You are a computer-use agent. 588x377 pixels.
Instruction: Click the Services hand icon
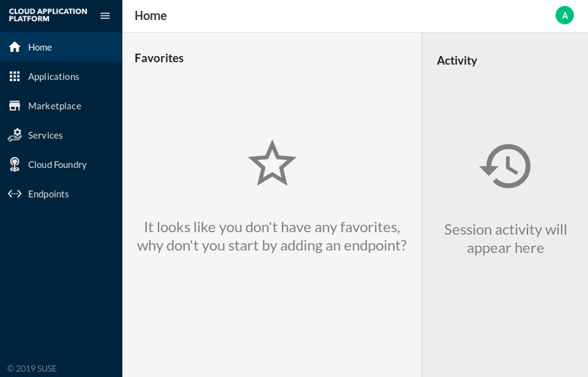coord(14,135)
